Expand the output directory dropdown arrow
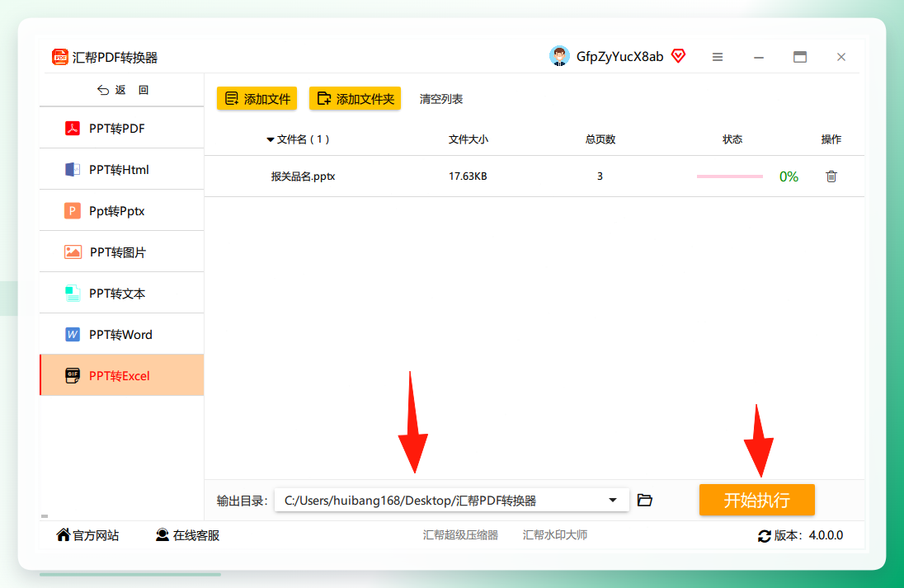 click(x=613, y=501)
